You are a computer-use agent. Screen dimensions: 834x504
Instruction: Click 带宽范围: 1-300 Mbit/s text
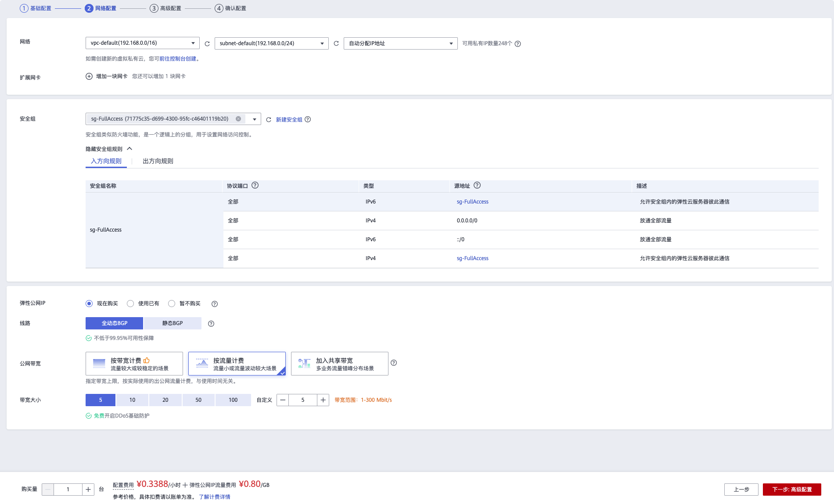pos(363,400)
